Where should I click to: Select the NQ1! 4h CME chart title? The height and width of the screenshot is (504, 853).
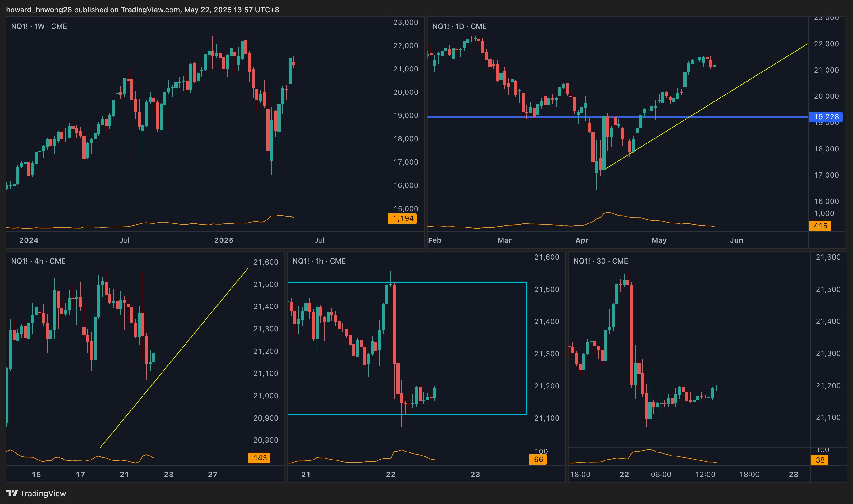click(x=38, y=261)
